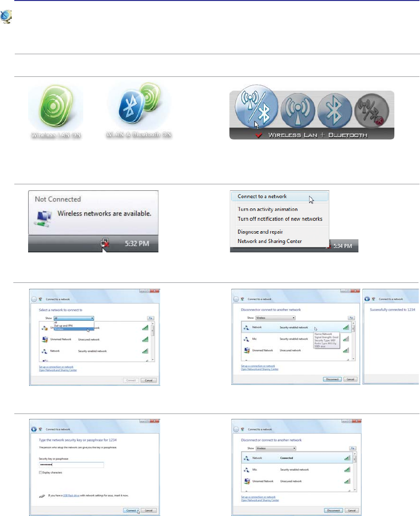Click the network list scrollbar in the Connected window
Viewport: 420px width, 516px height.
(355, 472)
